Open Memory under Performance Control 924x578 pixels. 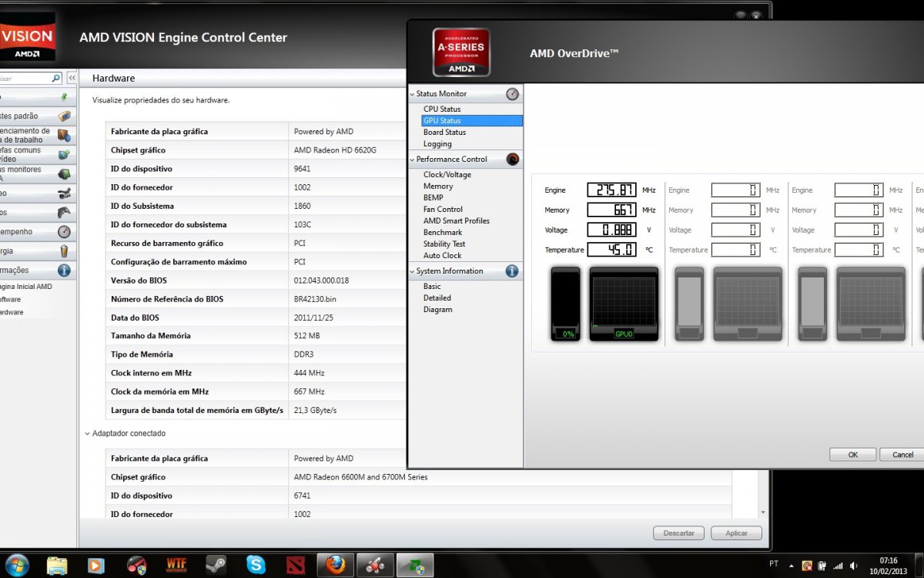pos(438,187)
